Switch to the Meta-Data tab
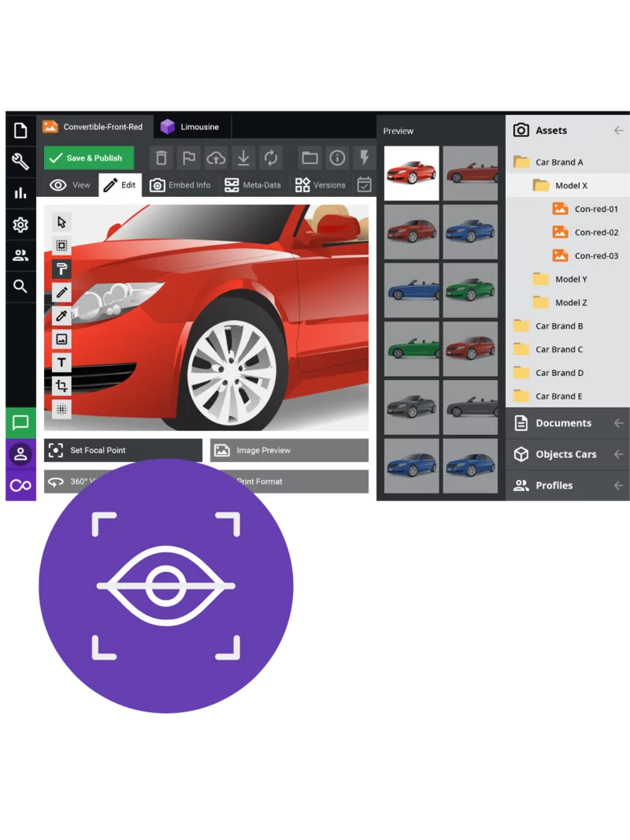Screen dimensions: 630x840 (x=252, y=185)
